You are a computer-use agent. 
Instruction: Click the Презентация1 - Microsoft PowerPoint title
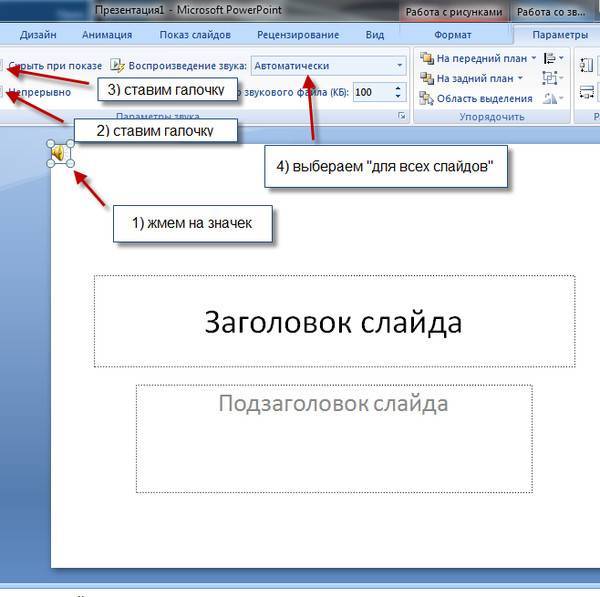pyautogui.click(x=188, y=10)
